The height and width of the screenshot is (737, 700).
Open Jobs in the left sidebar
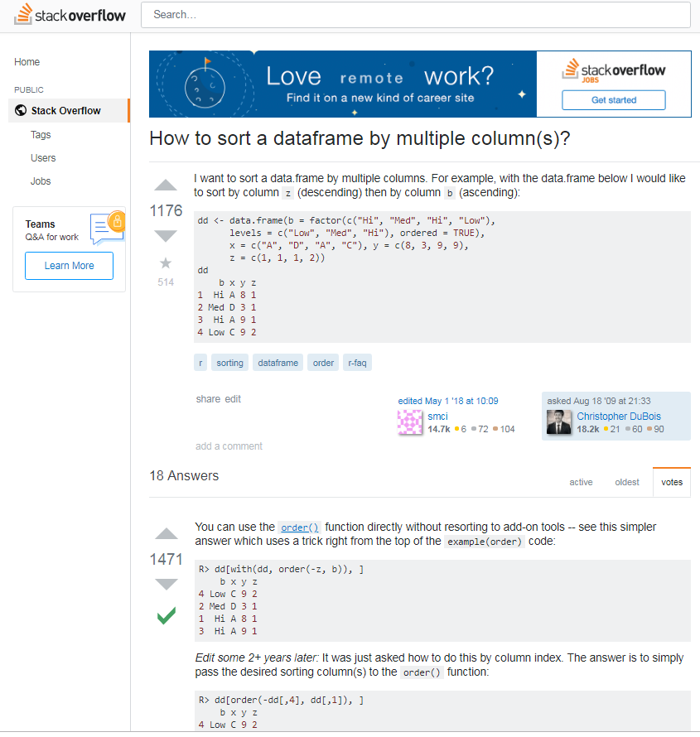[41, 181]
